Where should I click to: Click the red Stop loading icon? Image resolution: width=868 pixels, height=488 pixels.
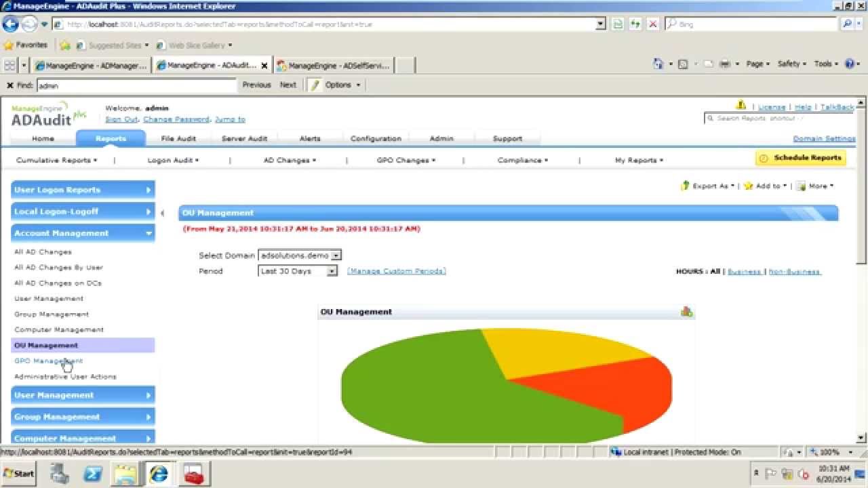pyautogui.click(x=653, y=24)
